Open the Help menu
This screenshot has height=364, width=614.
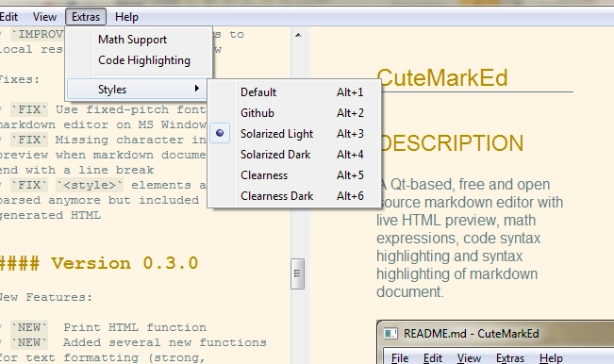coord(126,17)
